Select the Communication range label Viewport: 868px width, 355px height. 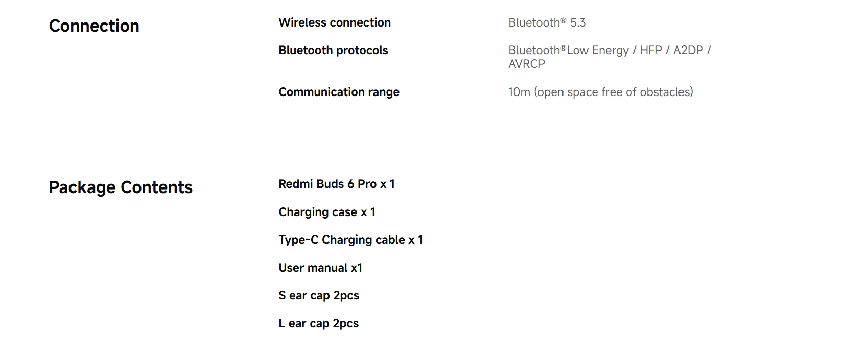[x=339, y=92]
